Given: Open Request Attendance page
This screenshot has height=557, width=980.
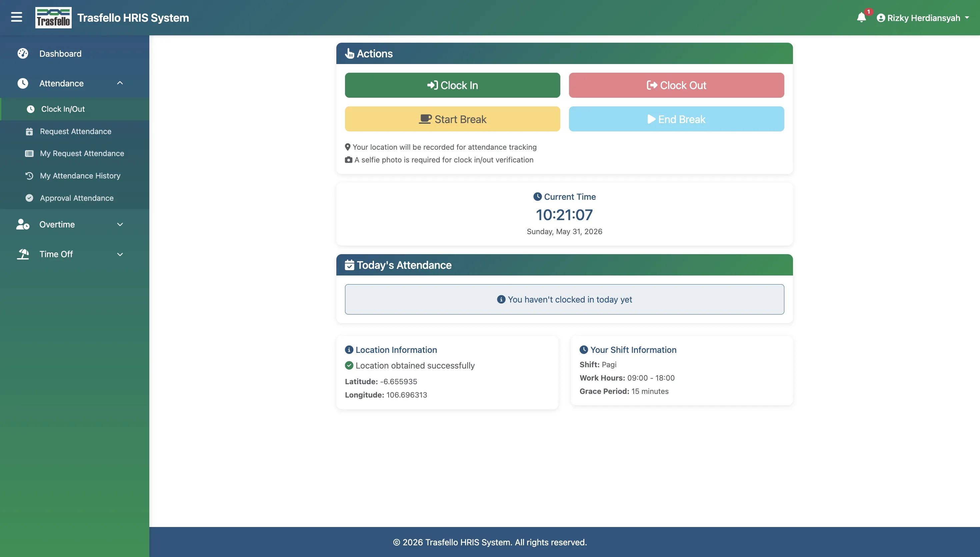Looking at the screenshot, I should (75, 131).
